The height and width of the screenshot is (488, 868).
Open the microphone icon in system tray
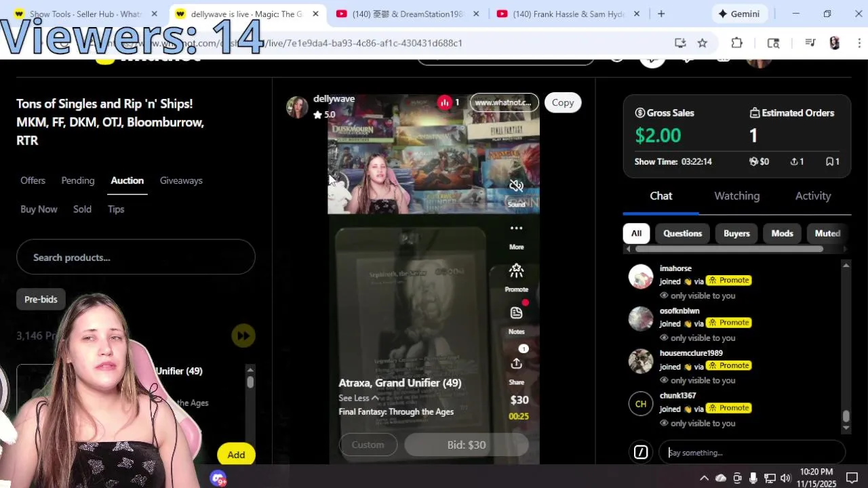click(x=753, y=479)
